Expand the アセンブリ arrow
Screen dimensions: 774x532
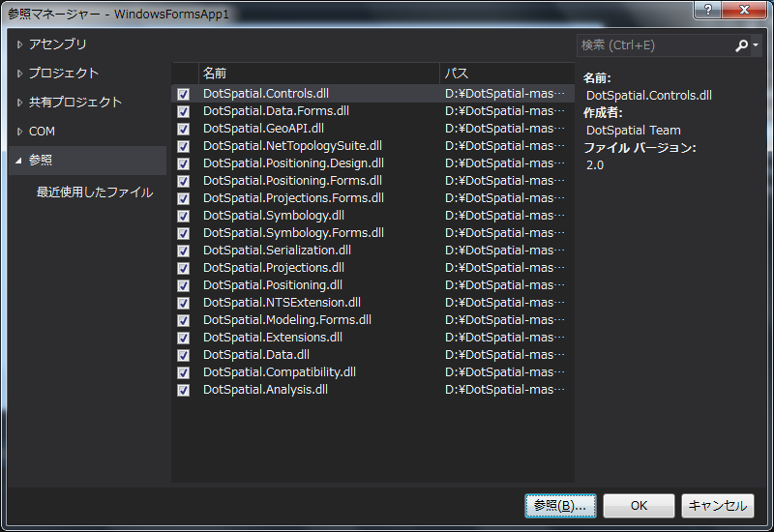click(x=19, y=44)
